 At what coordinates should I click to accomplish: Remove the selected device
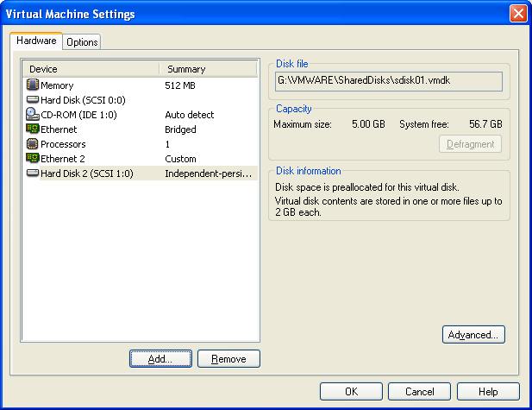(x=228, y=359)
